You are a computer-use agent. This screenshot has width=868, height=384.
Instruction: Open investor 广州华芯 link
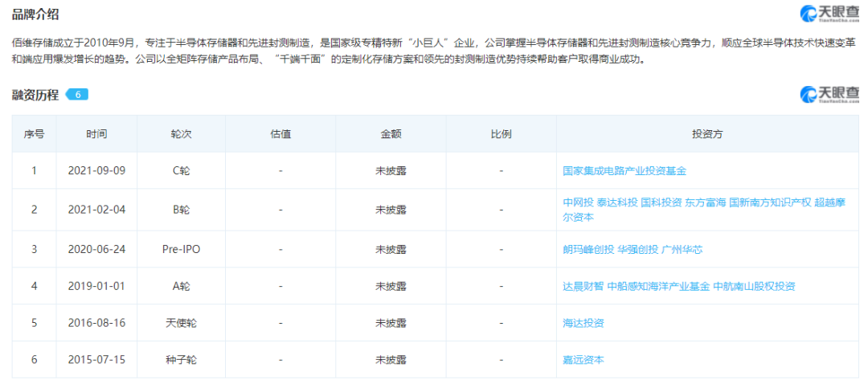coord(682,250)
